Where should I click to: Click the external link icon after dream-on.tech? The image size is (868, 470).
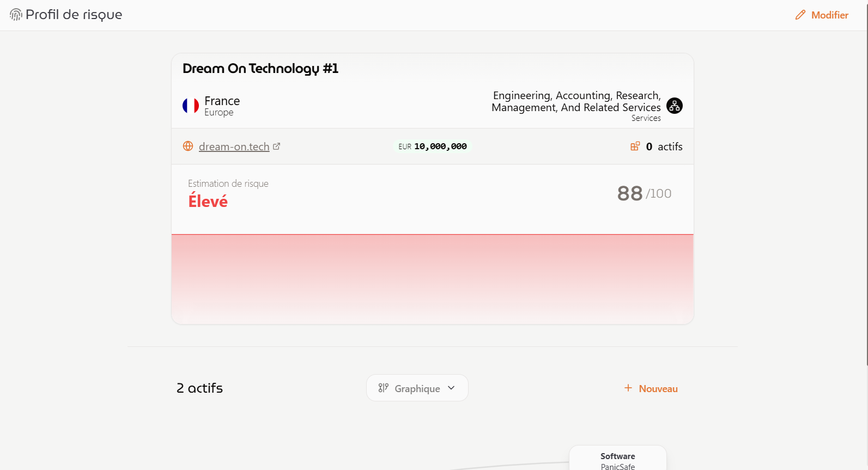click(277, 146)
